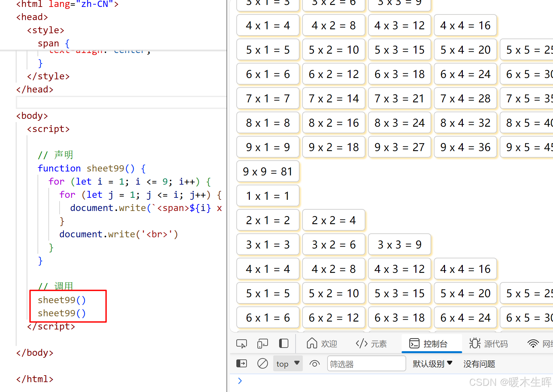Click the 5 x 4 = 20 cell in upper table
The image size is (553, 392).
click(465, 50)
